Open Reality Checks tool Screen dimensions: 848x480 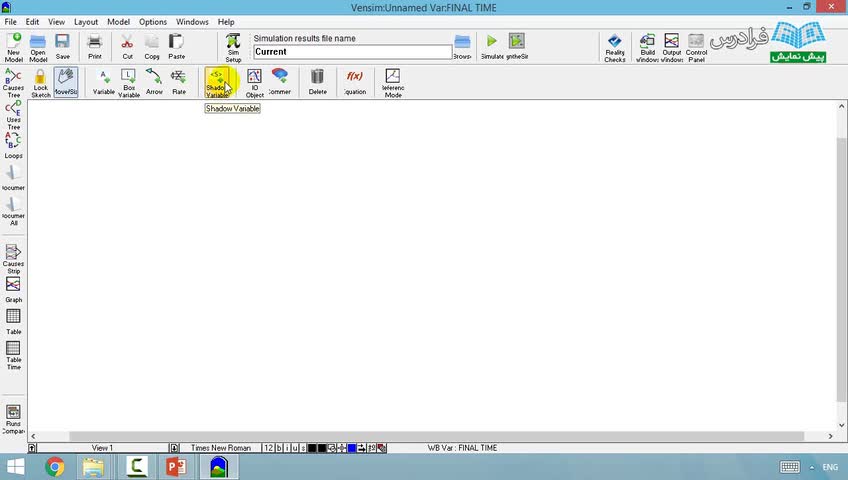click(x=615, y=48)
